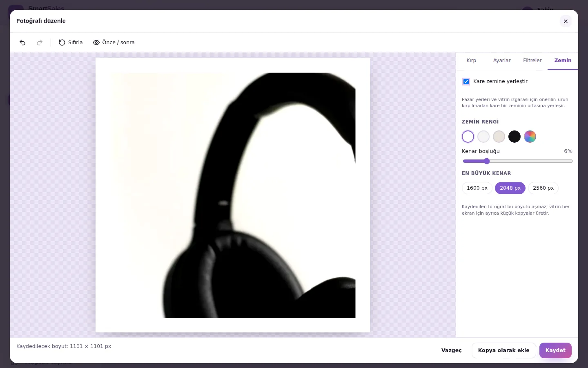This screenshot has height=368, width=588.
Task: Select the Zemin tab
Action: [x=563, y=61]
